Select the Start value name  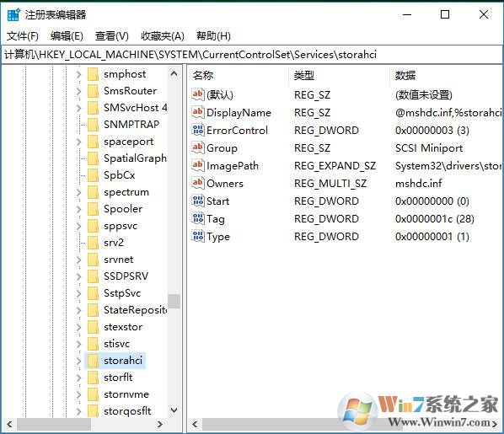click(x=218, y=201)
